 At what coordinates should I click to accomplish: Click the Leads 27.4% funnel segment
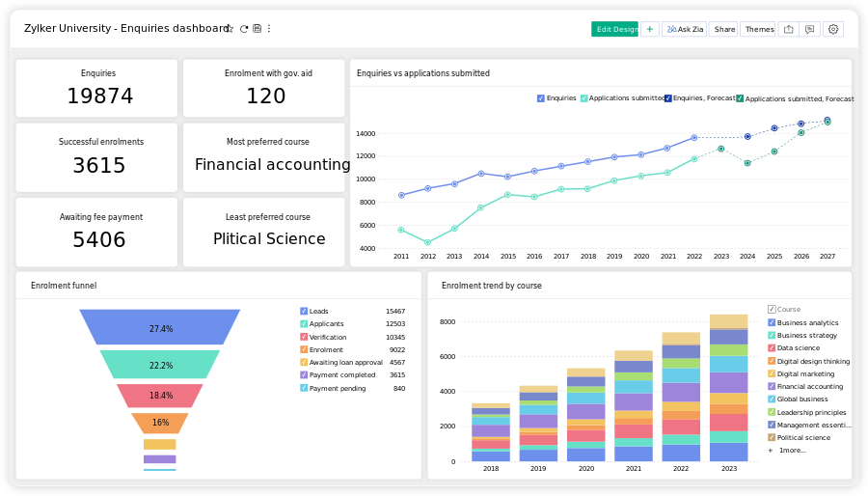(x=160, y=328)
